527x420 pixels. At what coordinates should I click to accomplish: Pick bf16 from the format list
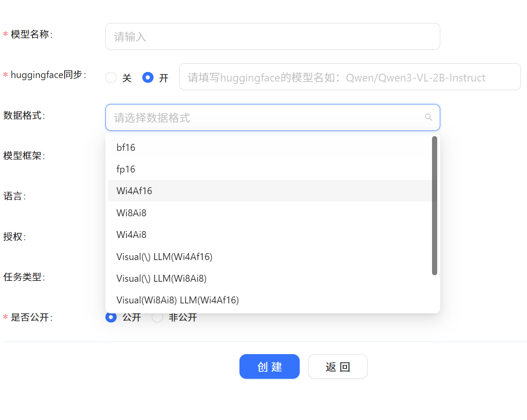272,147
